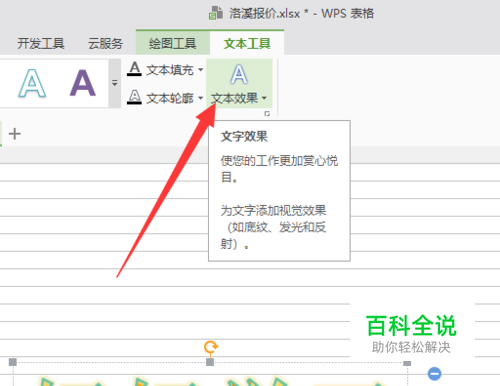The width and height of the screenshot is (500, 386).
Task: Click the orange rotate handle of the text box
Action: pos(211,347)
